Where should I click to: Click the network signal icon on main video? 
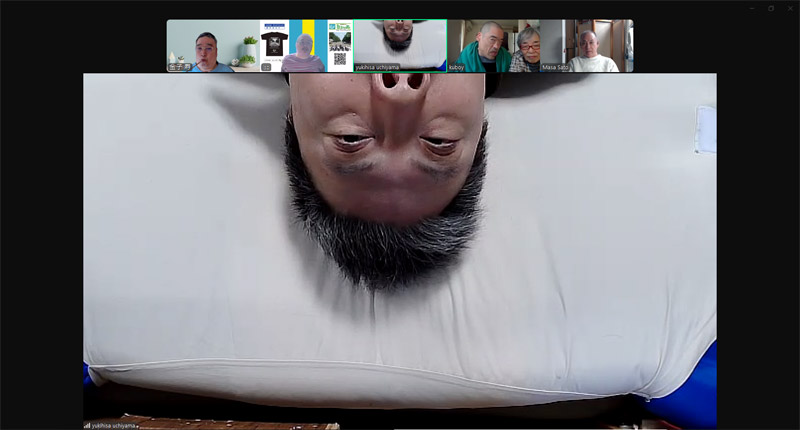[87, 425]
